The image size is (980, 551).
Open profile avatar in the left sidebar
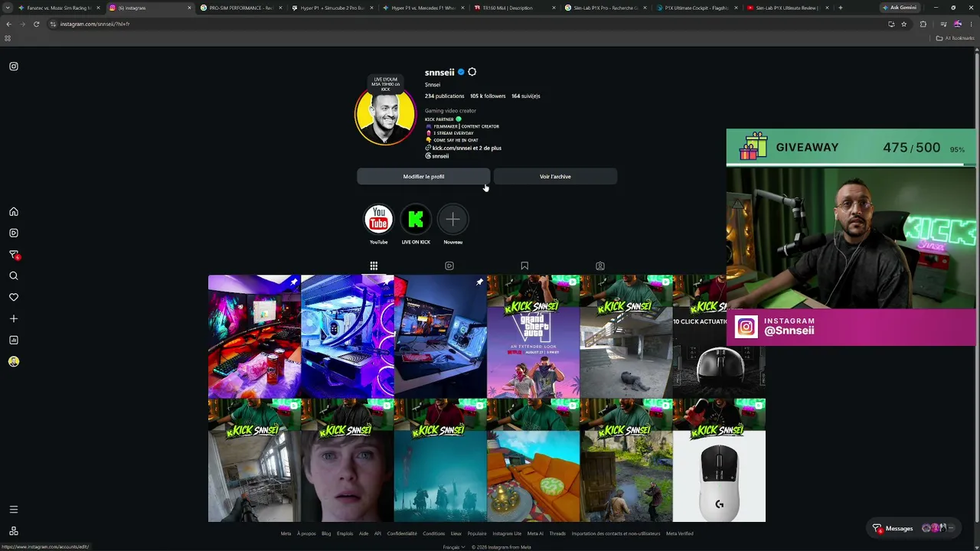coord(14,362)
